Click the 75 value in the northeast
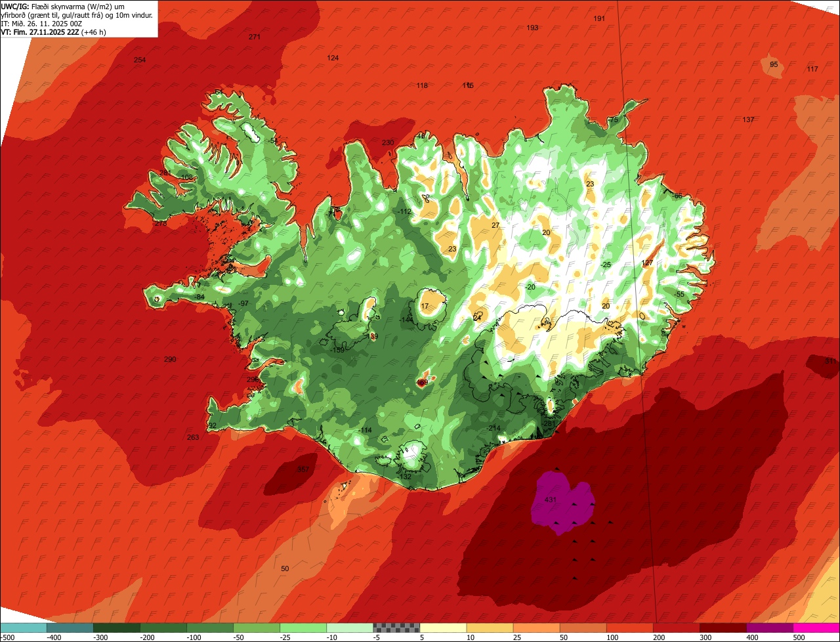The height and width of the screenshot is (642, 840). pyautogui.click(x=614, y=120)
